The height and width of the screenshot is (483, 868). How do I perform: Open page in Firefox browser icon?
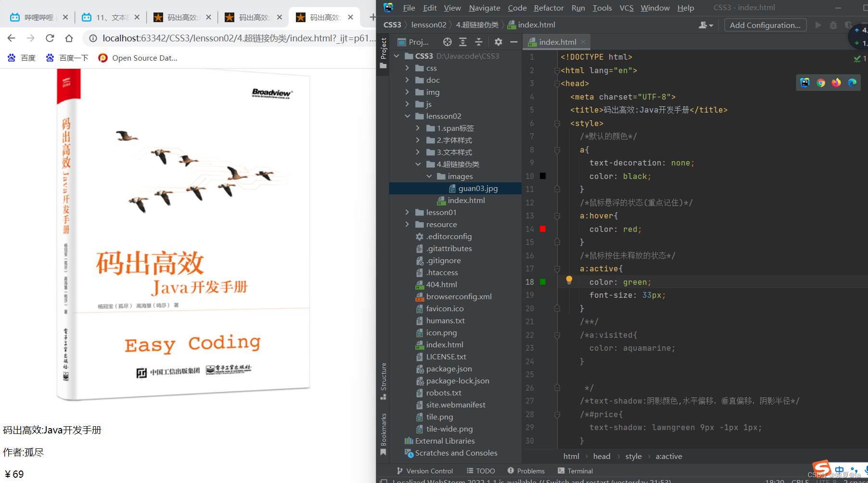click(x=836, y=82)
